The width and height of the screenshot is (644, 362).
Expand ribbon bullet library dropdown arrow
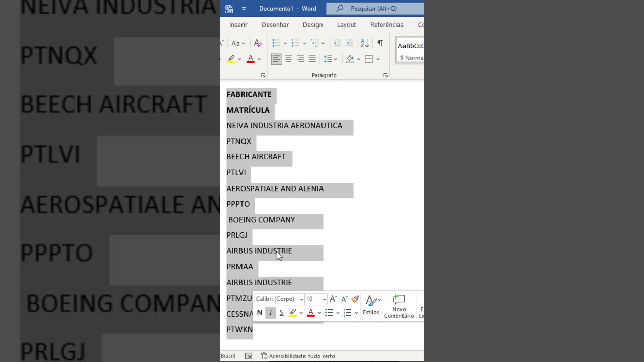click(x=285, y=44)
